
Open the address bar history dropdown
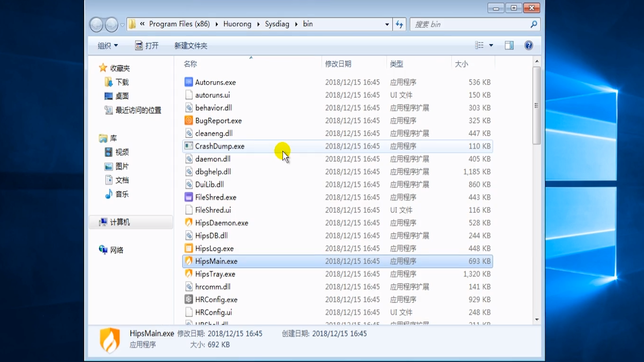(x=387, y=24)
